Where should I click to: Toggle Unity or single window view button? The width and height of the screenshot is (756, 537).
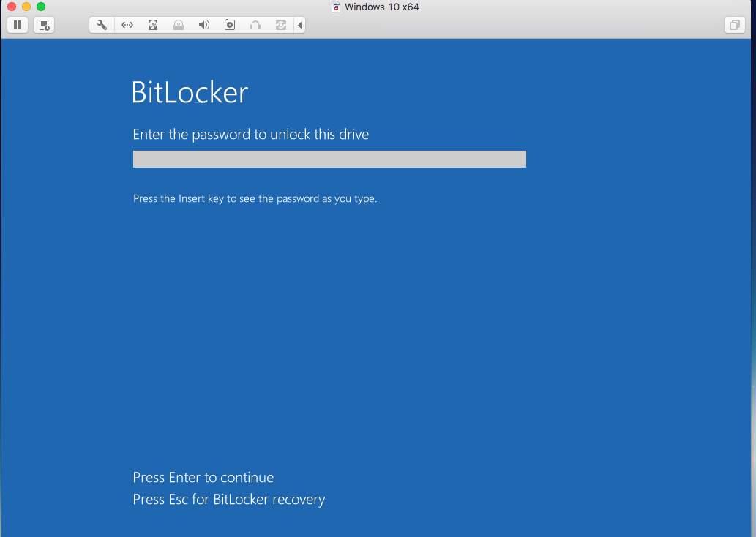[734, 25]
